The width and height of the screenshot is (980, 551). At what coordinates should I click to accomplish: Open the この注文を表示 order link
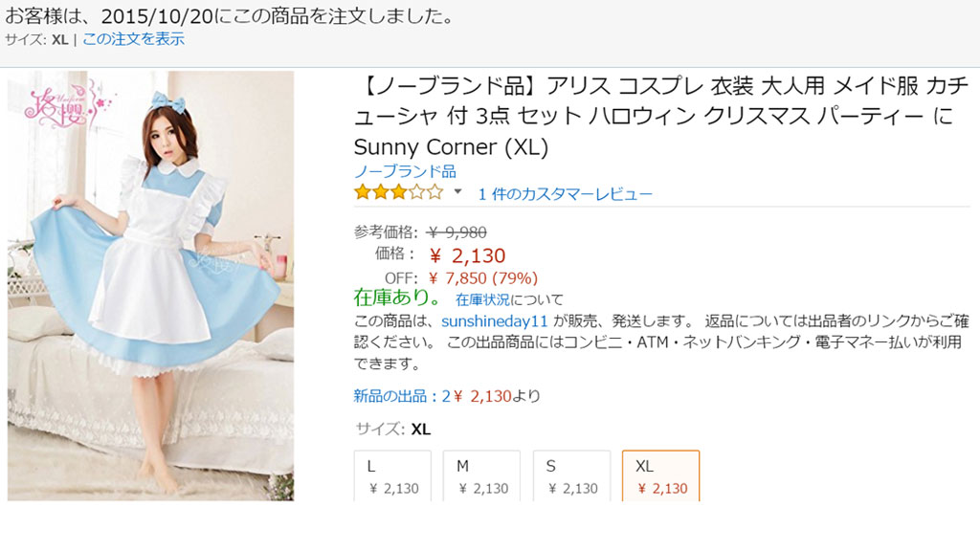133,38
